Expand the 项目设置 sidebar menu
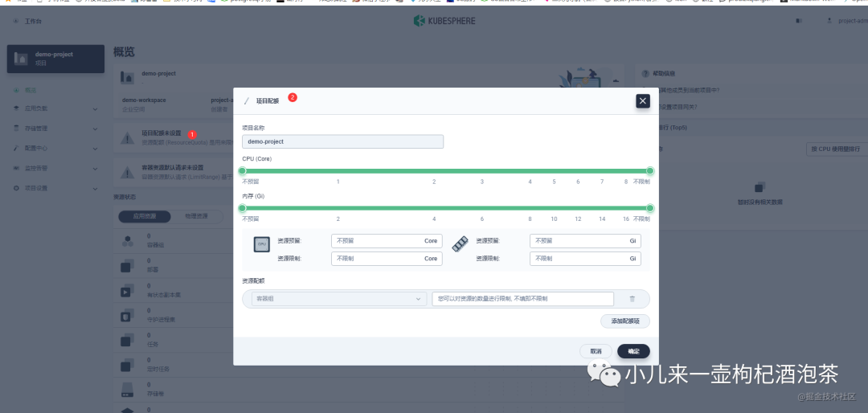Image resolution: width=868 pixels, height=413 pixels. [x=55, y=188]
